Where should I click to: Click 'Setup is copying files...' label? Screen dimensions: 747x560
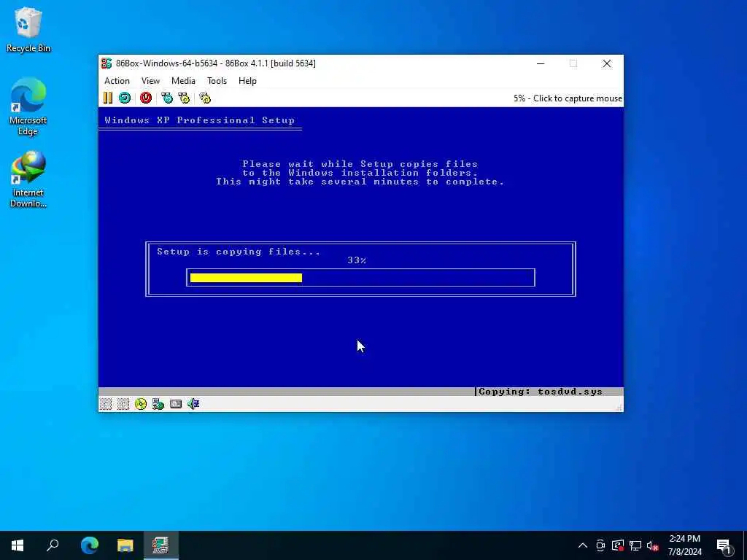click(239, 252)
